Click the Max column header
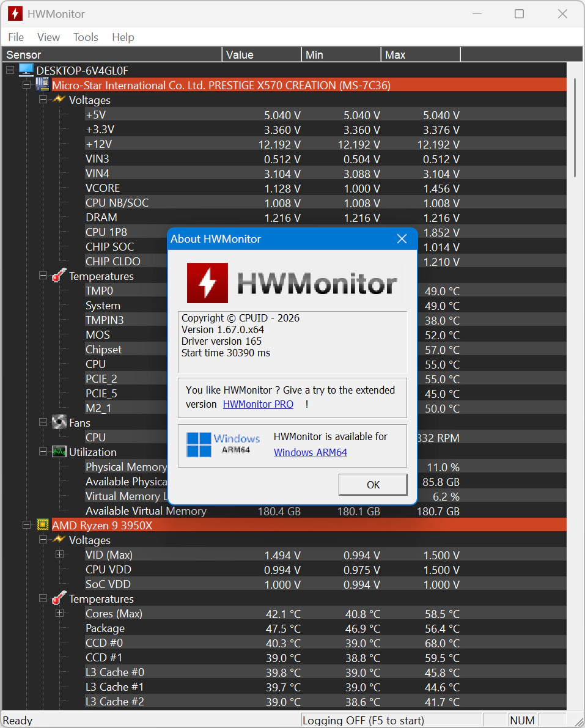The width and height of the screenshot is (585, 728). 421,55
